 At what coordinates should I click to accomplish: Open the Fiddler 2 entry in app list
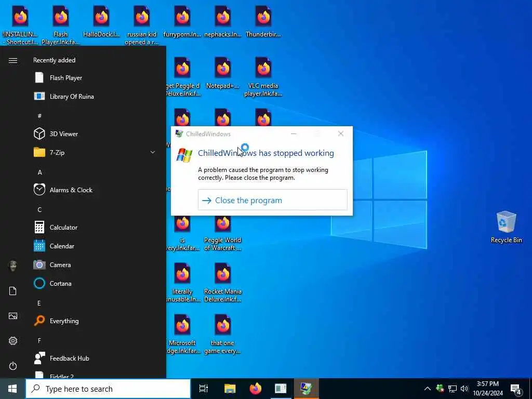(95, 374)
